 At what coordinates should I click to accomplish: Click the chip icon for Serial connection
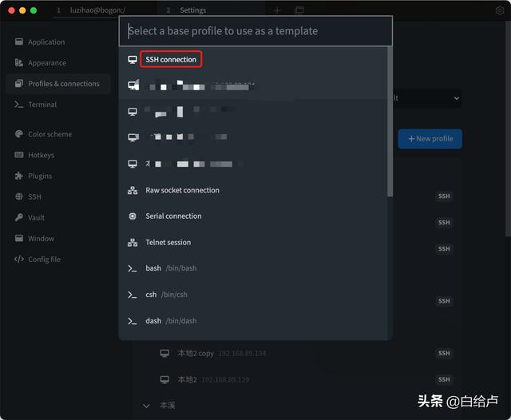(133, 216)
